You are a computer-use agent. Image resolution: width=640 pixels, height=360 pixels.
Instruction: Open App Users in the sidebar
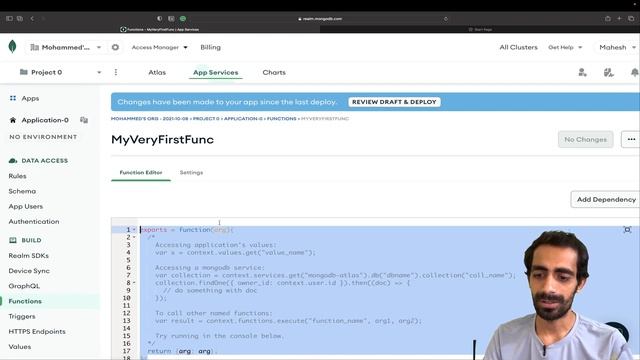click(26, 207)
